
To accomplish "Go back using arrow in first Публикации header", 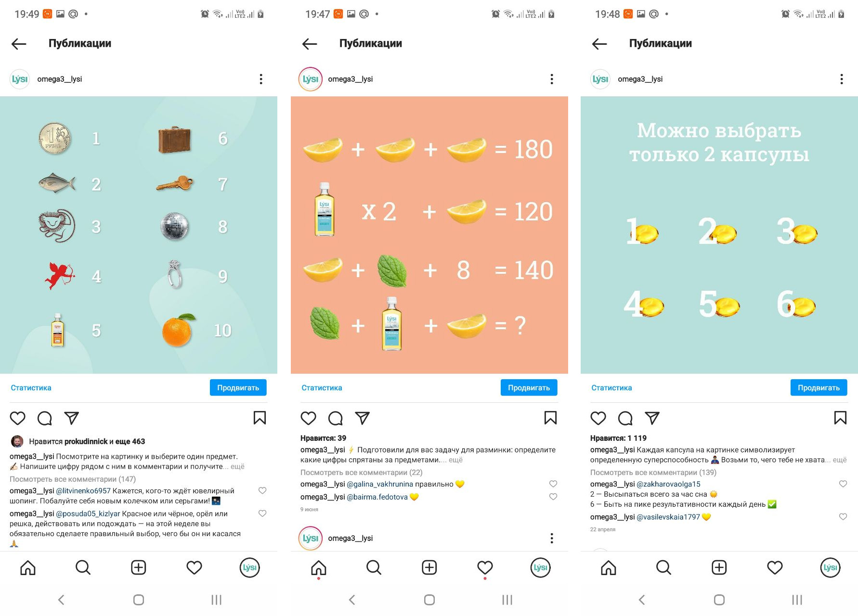I will (x=19, y=44).
